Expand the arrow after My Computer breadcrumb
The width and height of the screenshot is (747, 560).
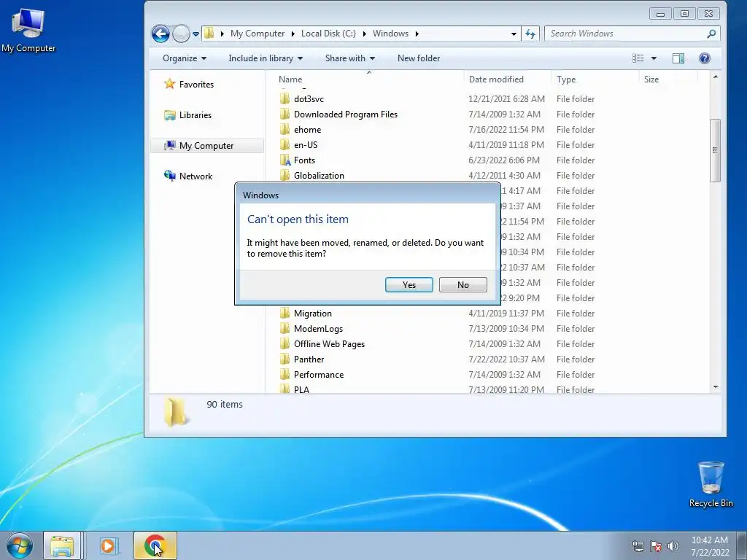click(293, 34)
